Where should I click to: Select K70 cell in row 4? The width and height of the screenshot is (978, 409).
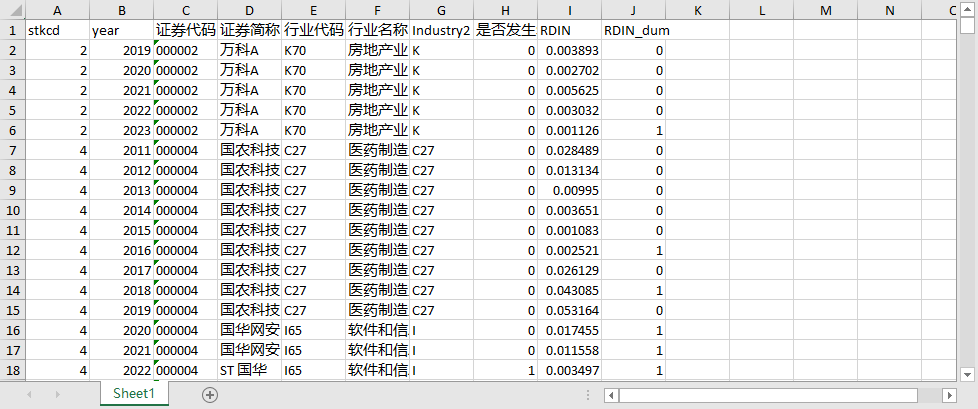tap(314, 90)
